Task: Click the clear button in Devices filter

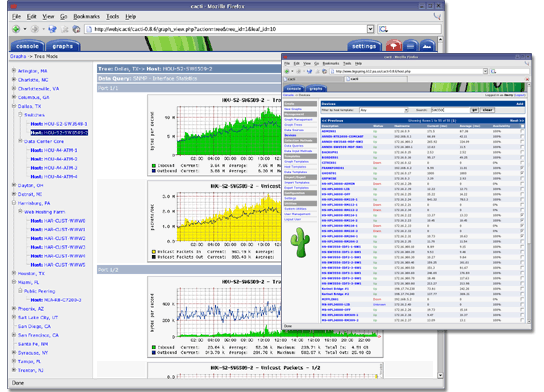Action: pyautogui.click(x=487, y=110)
